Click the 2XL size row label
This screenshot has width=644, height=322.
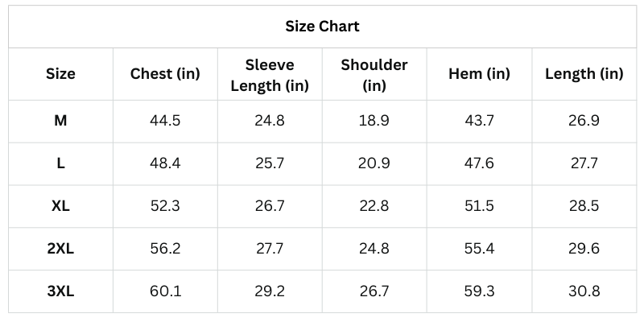60,249
